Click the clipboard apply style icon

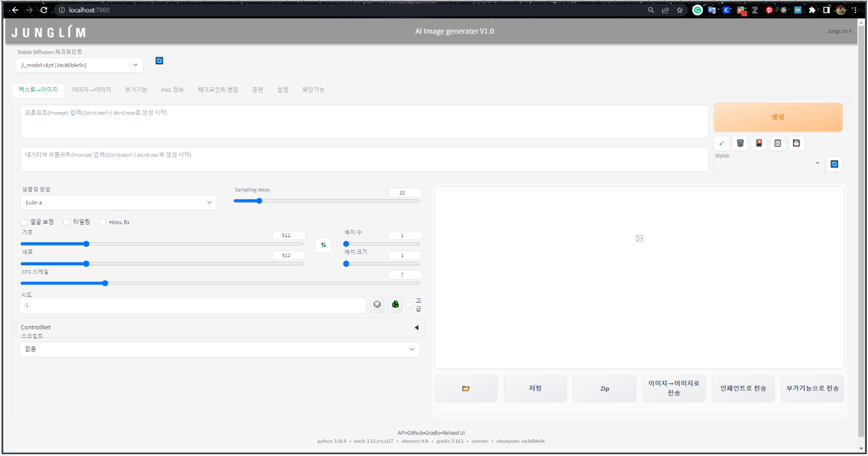point(777,143)
